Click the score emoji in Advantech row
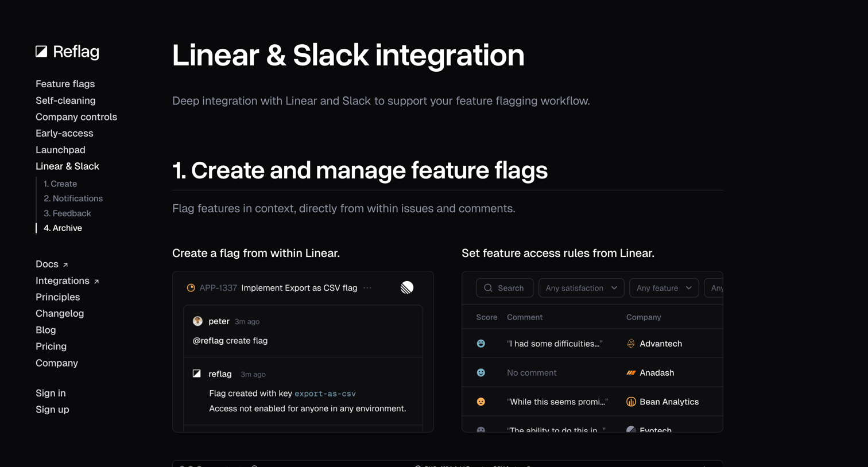Viewport: 868px width, 467px height. pyautogui.click(x=481, y=344)
